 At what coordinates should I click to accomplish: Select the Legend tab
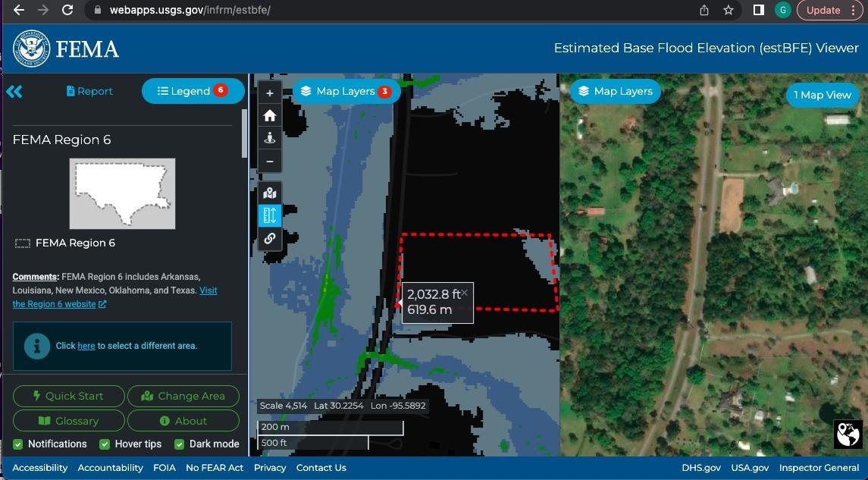click(x=193, y=91)
